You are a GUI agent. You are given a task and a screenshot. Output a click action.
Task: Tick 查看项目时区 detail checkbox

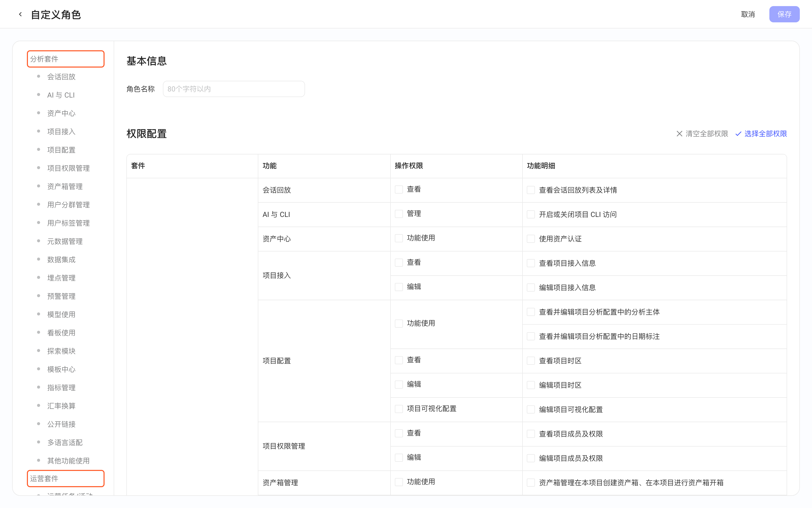tap(531, 361)
